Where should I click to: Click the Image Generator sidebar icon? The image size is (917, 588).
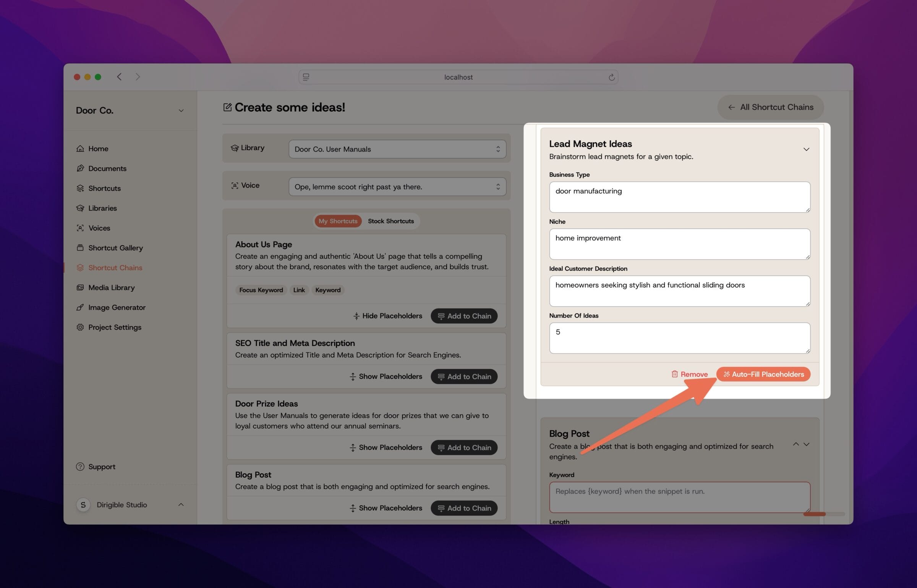tap(80, 307)
